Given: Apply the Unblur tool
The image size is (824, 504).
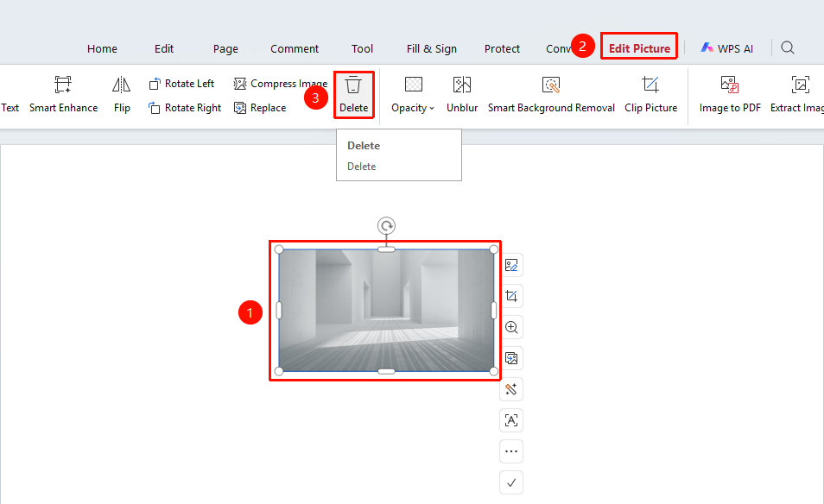Looking at the screenshot, I should pos(462,95).
